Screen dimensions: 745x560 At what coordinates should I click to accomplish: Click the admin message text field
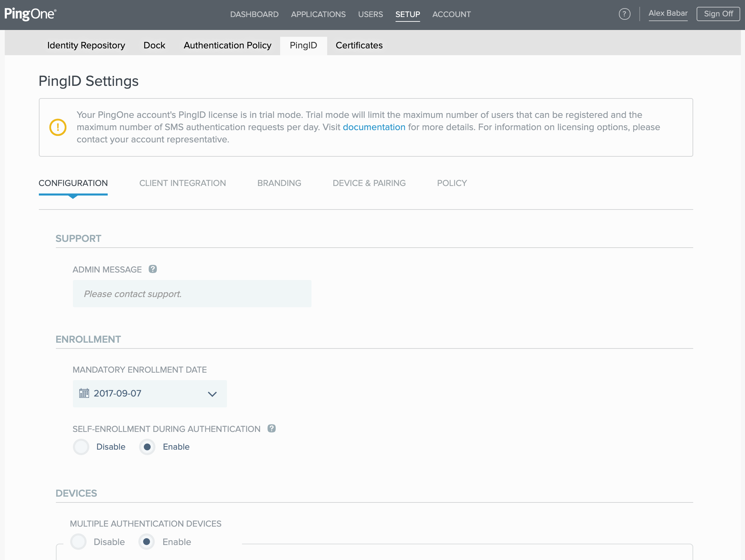[x=192, y=294]
